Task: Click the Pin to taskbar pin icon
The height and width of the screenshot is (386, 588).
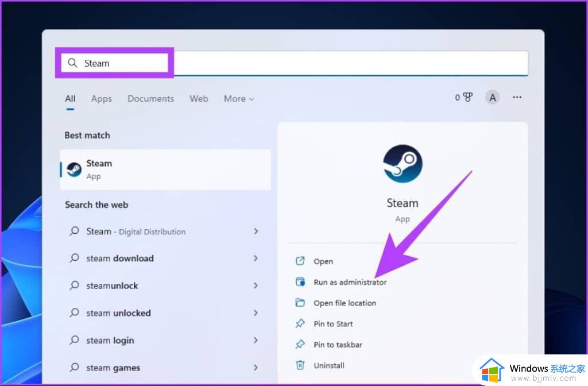Action: point(300,344)
